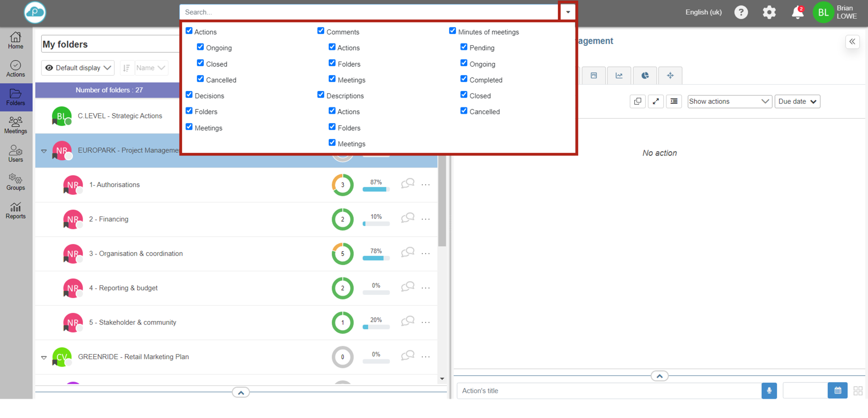Open comments for 2 - Financing folder
The height and width of the screenshot is (418, 868).
click(x=407, y=218)
